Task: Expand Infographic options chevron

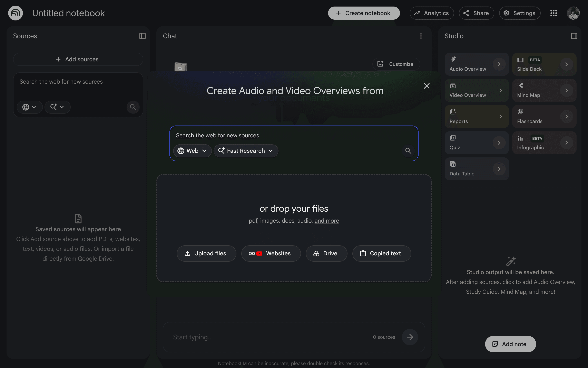Action: pos(566,143)
